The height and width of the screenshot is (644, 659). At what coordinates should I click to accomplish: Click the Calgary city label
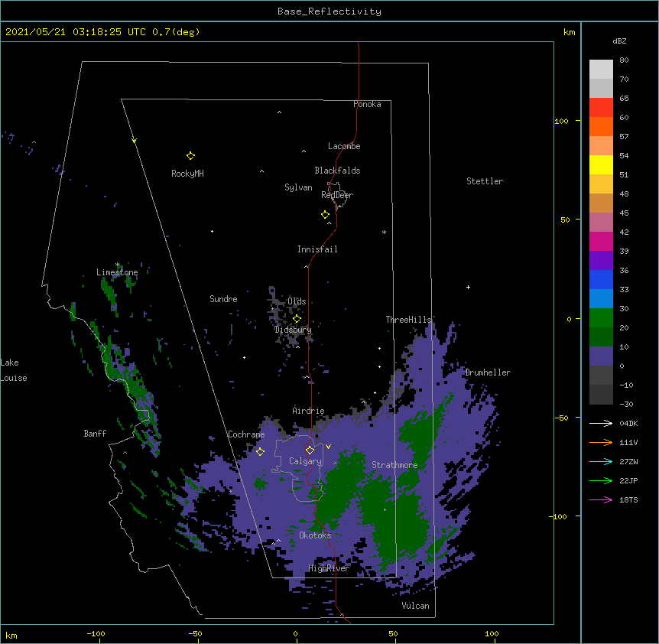tap(305, 461)
